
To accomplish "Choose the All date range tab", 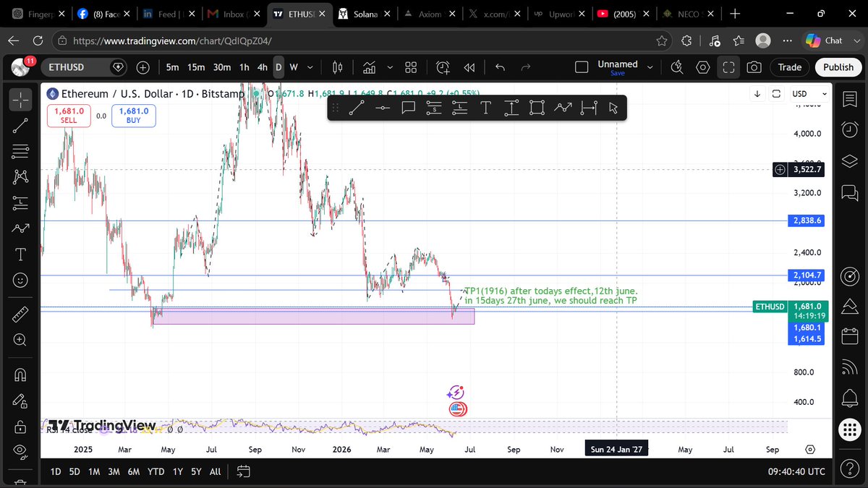I will (x=215, y=471).
